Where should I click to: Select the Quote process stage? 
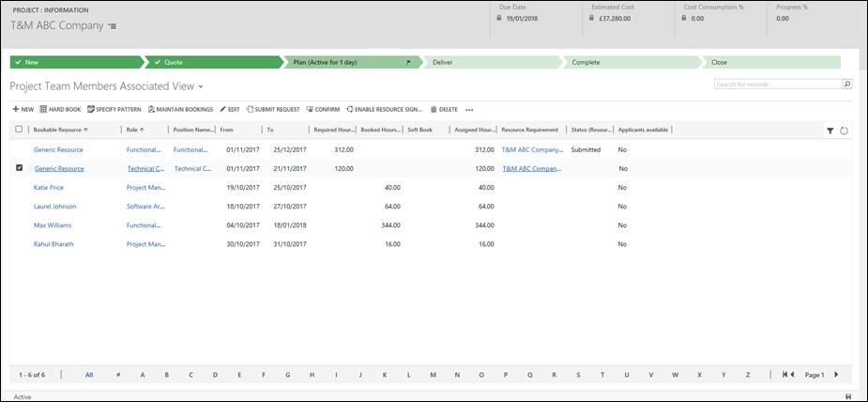click(215, 63)
